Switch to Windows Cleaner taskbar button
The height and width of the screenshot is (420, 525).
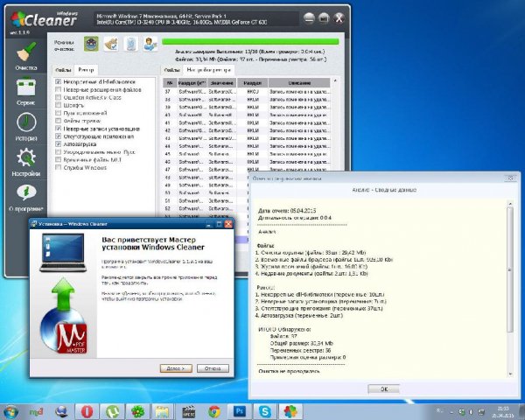pyautogui.click(x=290, y=411)
